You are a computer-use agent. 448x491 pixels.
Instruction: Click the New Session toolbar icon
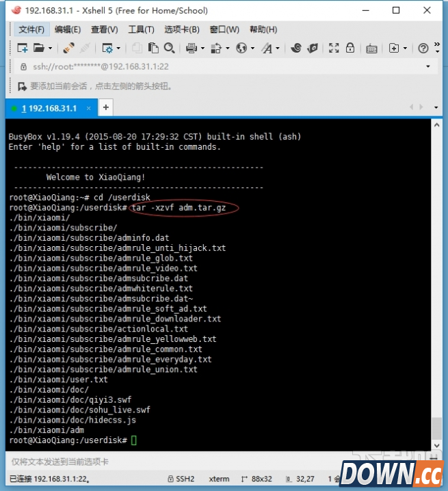(23, 48)
